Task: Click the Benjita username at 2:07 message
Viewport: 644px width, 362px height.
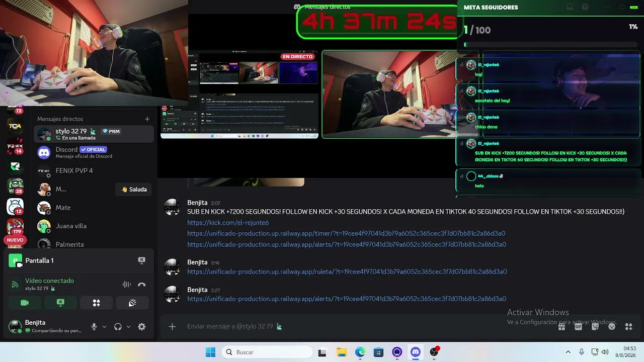Action: (x=197, y=203)
